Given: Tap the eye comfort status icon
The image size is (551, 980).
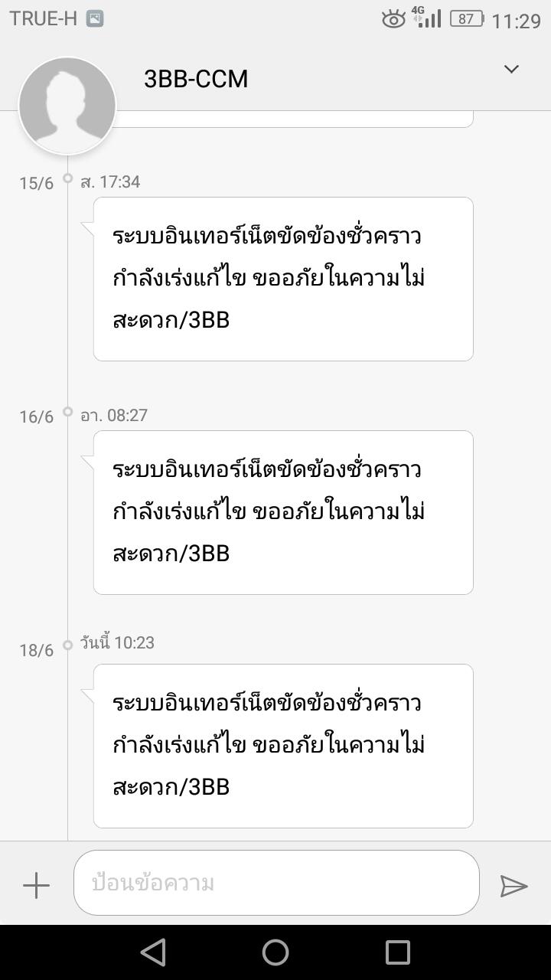Looking at the screenshot, I should (393, 19).
